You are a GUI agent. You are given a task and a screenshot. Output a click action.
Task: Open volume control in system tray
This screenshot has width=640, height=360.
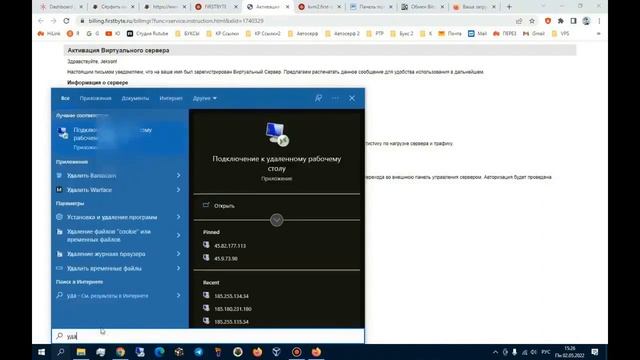pyautogui.click(x=534, y=352)
